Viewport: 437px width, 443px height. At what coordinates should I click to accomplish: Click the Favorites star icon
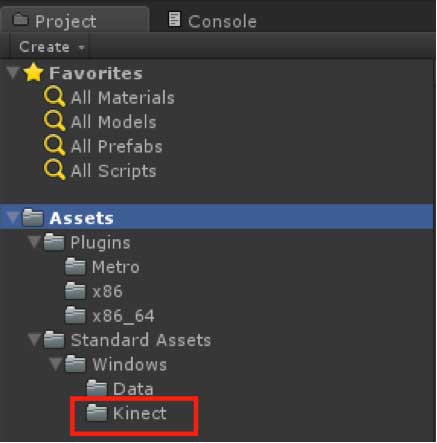(x=34, y=72)
